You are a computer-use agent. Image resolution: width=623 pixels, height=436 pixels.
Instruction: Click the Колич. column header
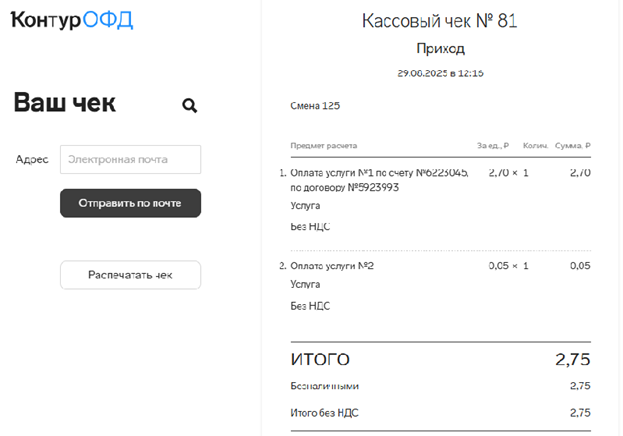click(535, 145)
